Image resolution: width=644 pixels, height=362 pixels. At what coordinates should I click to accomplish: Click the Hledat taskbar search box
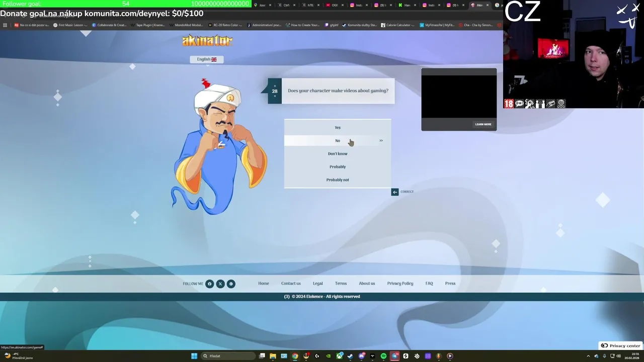229,356
